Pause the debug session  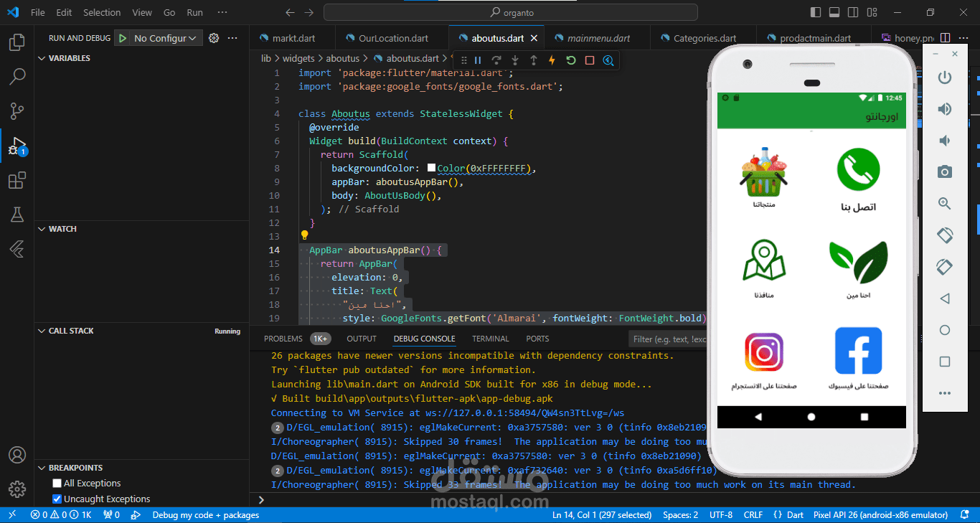478,61
